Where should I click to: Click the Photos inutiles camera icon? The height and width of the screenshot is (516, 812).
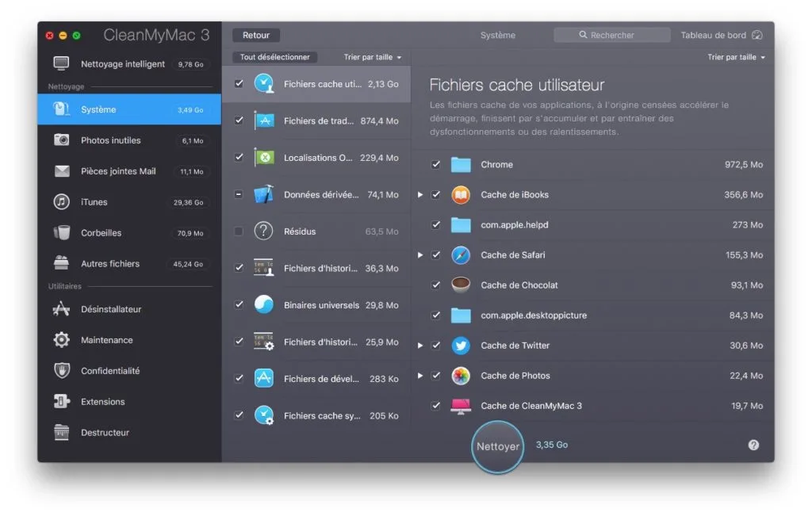tap(62, 140)
